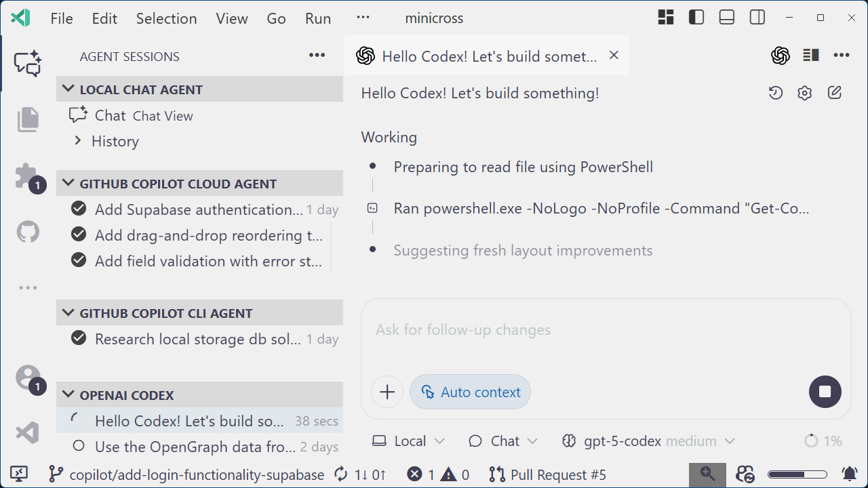Viewport: 868px width, 488px height.
Task: Open the chat History icon in the Codex panel
Action: click(776, 92)
